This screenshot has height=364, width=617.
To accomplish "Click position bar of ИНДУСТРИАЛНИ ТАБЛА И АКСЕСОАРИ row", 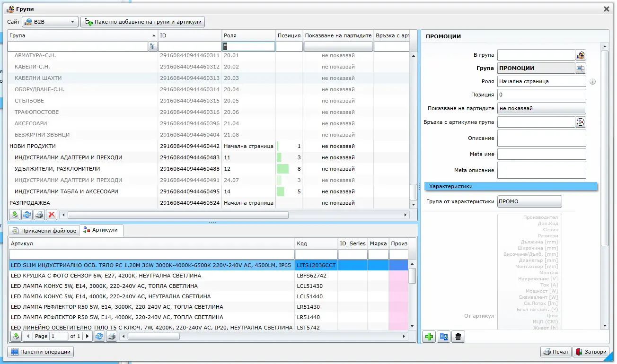I will coord(281,191).
